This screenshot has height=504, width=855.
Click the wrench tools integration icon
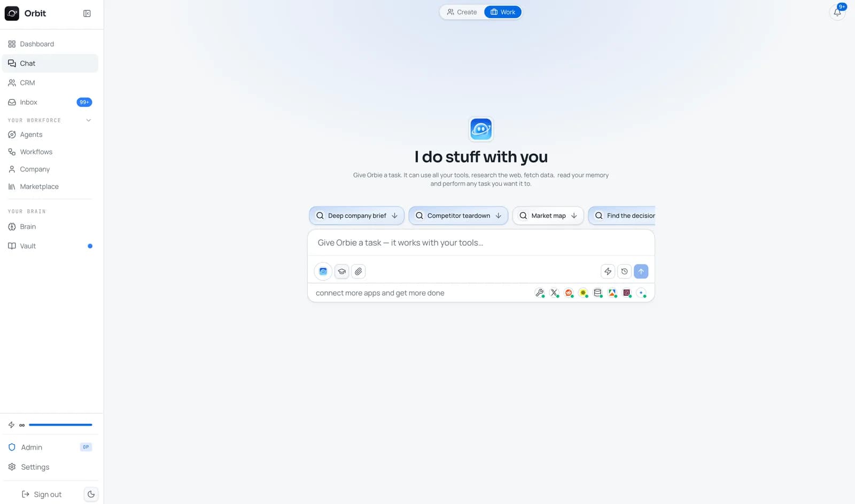(x=540, y=293)
